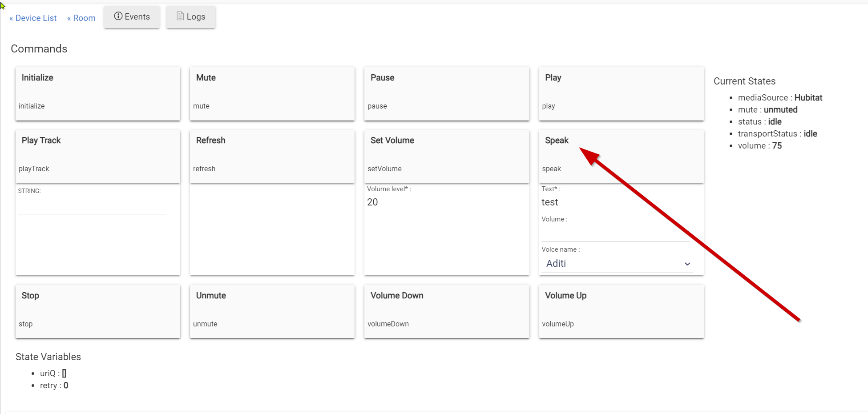868x414 pixels.
Task: Open the Voice name dropdown showing Aditi
Action: coord(617,264)
